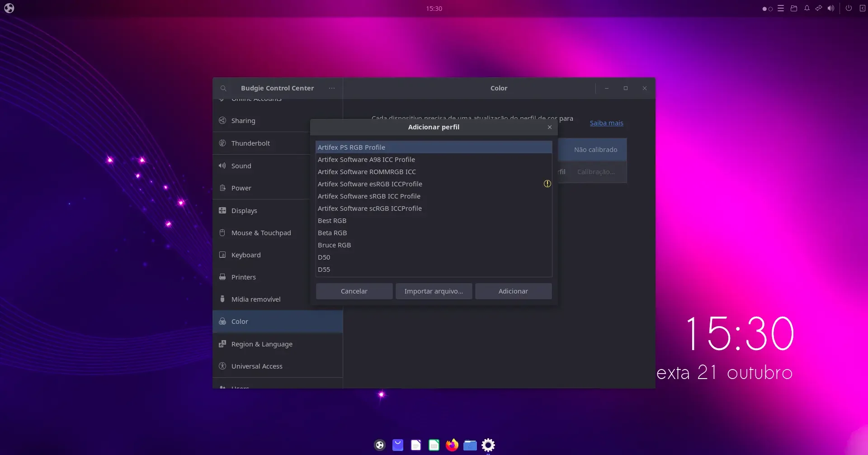Open the volume indicator in top panel
Viewport: 868px width, 455px height.
(831, 8)
